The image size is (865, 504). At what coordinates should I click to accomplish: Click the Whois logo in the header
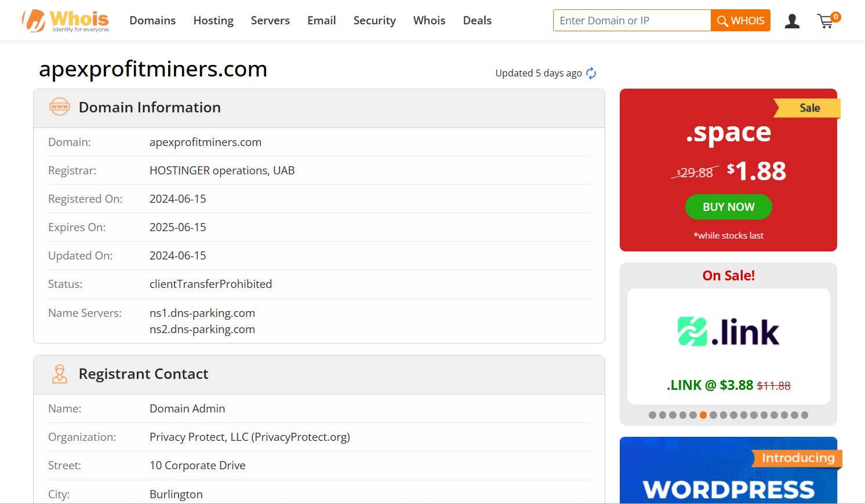pyautogui.click(x=66, y=21)
